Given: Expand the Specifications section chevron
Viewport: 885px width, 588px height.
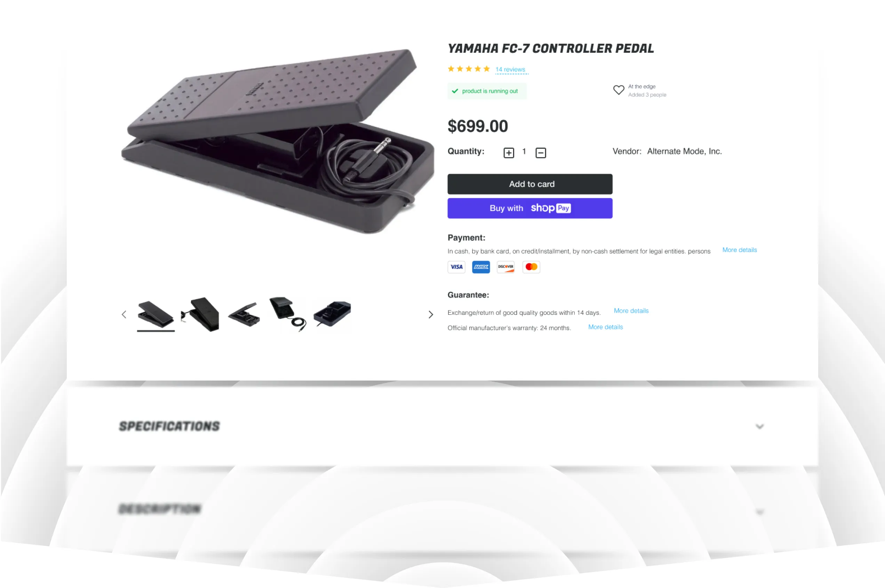Looking at the screenshot, I should (x=759, y=426).
